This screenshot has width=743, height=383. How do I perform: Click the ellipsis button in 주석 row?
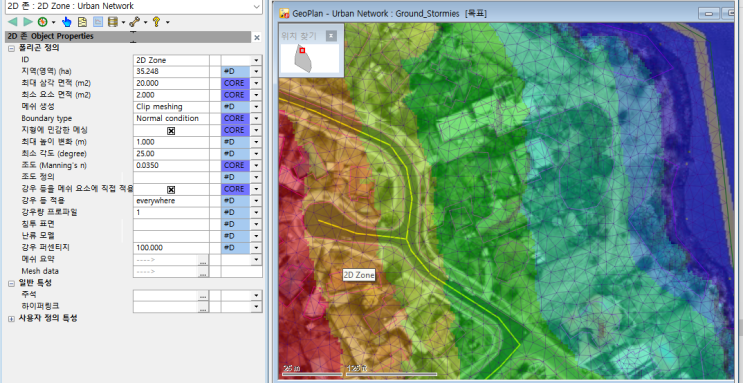point(203,295)
